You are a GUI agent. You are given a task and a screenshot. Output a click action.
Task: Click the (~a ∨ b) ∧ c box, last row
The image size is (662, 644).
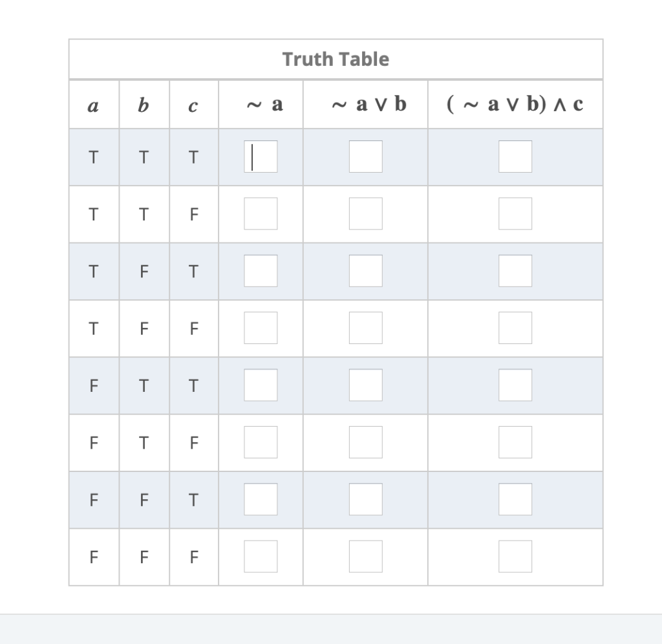click(x=515, y=555)
